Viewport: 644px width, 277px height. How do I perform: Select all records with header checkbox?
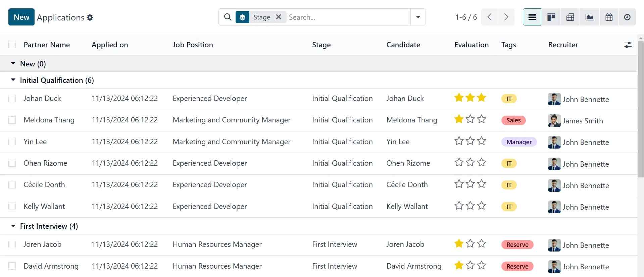(12, 45)
